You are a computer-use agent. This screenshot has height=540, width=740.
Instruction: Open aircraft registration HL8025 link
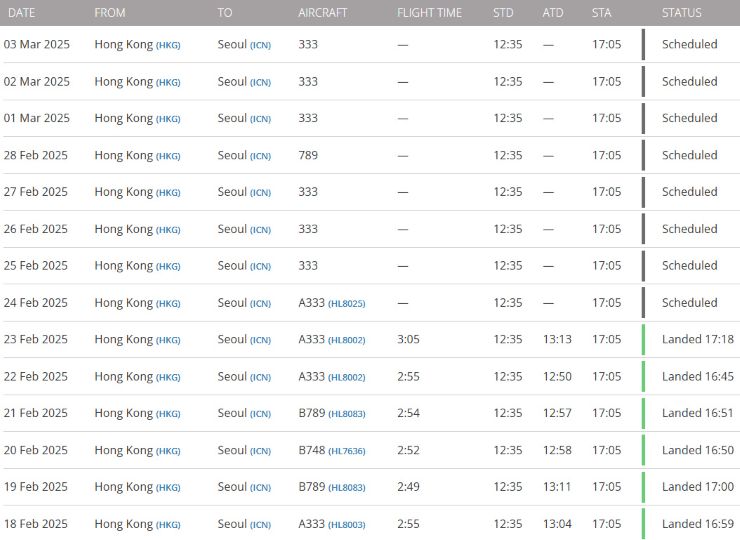pyautogui.click(x=346, y=304)
